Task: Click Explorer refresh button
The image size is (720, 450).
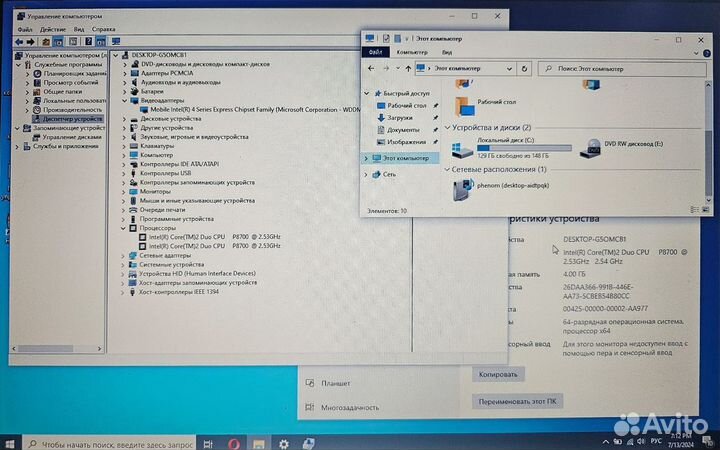Action: click(524, 69)
